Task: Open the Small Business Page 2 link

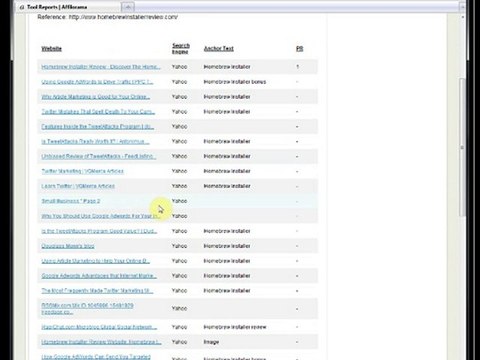Action: click(x=71, y=201)
